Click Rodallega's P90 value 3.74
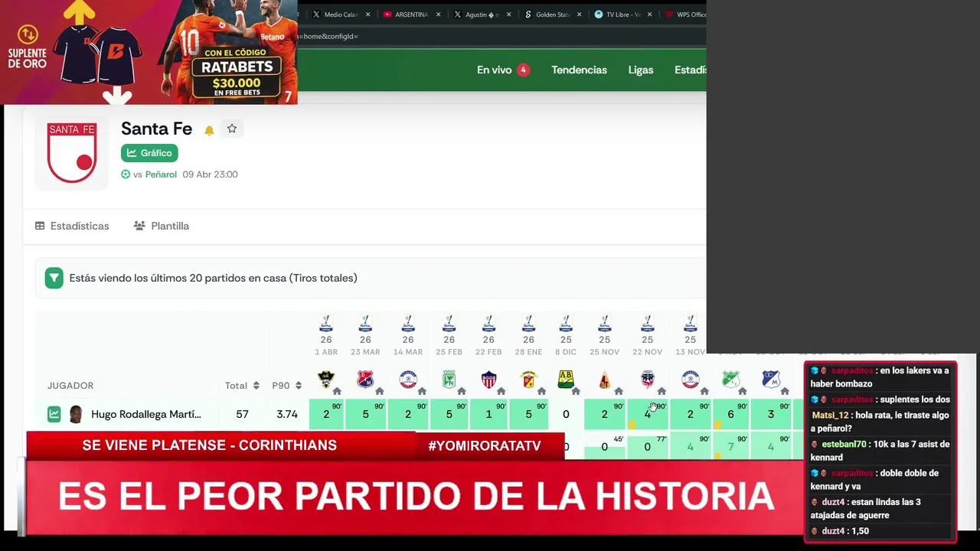Image resolution: width=980 pixels, height=551 pixels. coord(287,414)
